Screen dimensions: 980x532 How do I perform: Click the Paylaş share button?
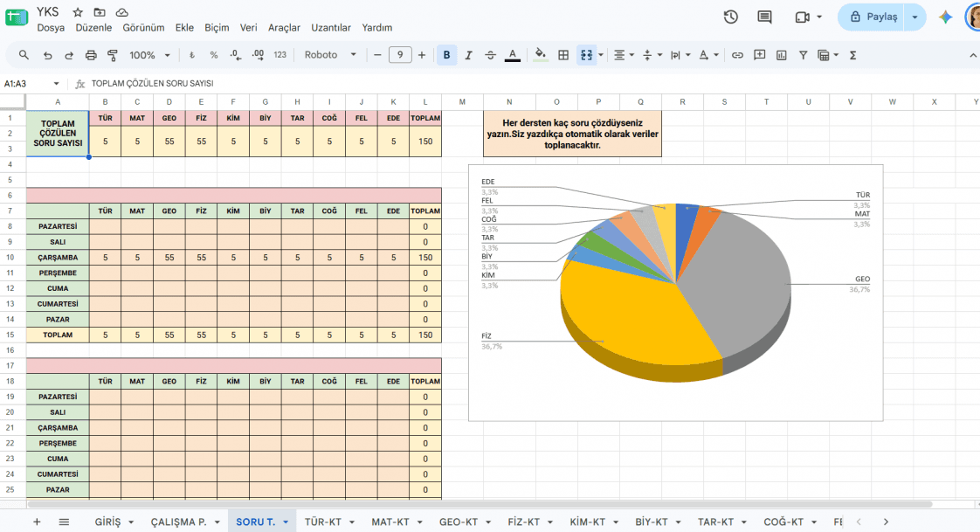873,17
